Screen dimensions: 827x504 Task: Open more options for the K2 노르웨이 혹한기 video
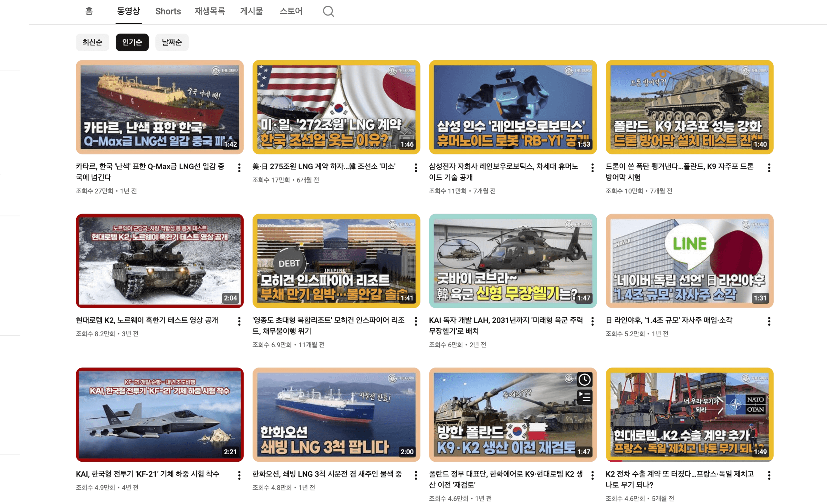click(239, 321)
